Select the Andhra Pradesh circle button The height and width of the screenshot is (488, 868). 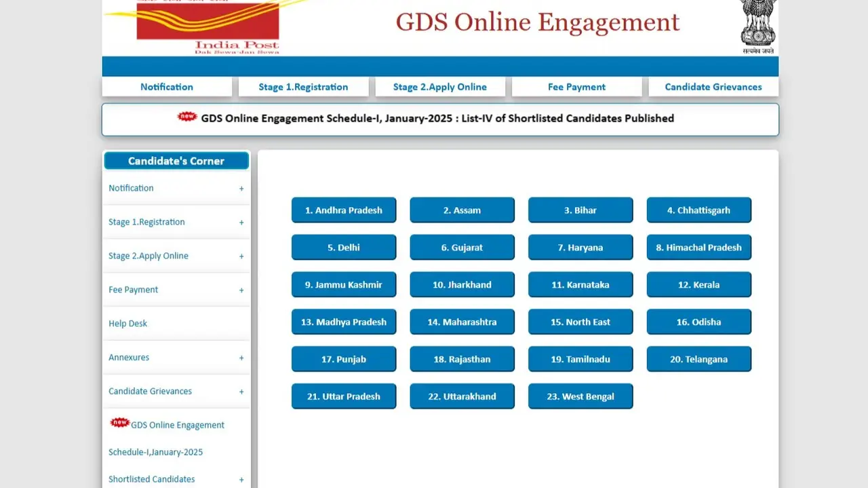pos(344,210)
